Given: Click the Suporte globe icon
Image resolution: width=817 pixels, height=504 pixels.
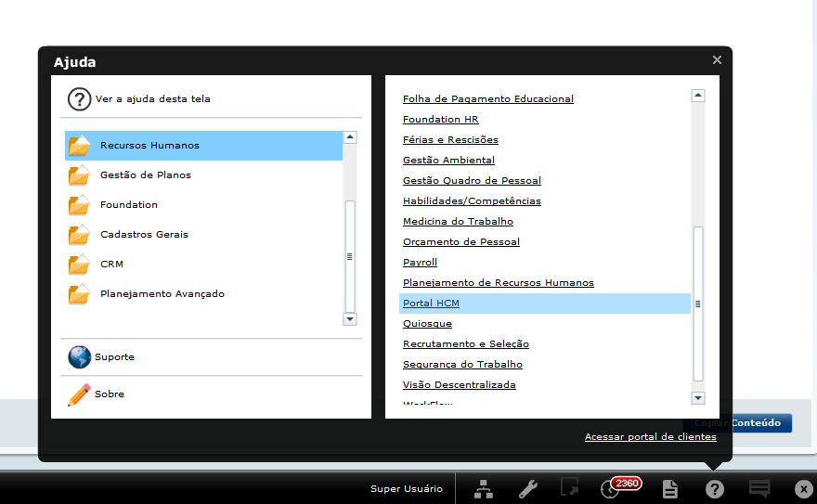Looking at the screenshot, I should click(79, 357).
